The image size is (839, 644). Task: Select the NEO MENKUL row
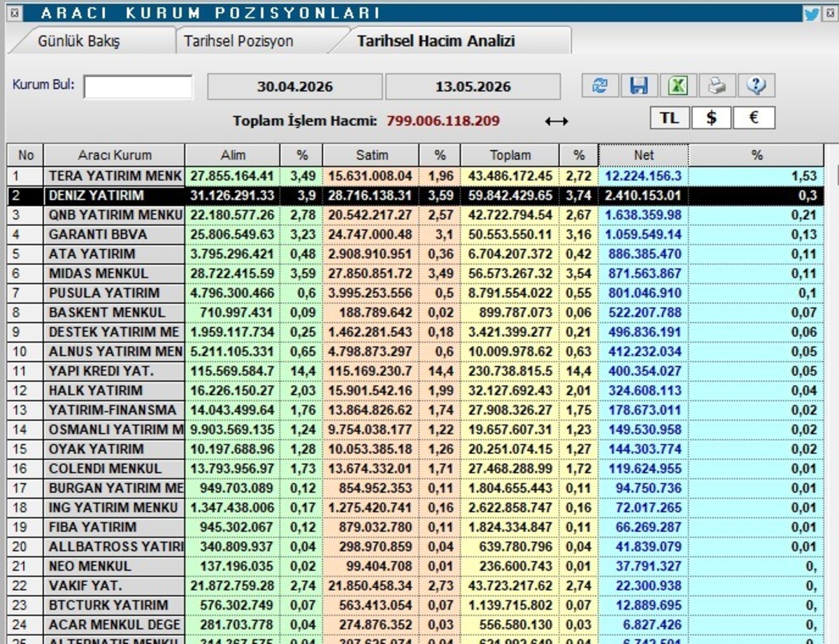click(417, 566)
